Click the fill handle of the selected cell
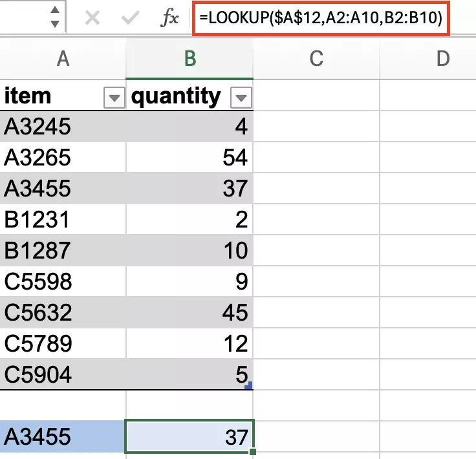The image size is (476, 459). click(x=253, y=452)
